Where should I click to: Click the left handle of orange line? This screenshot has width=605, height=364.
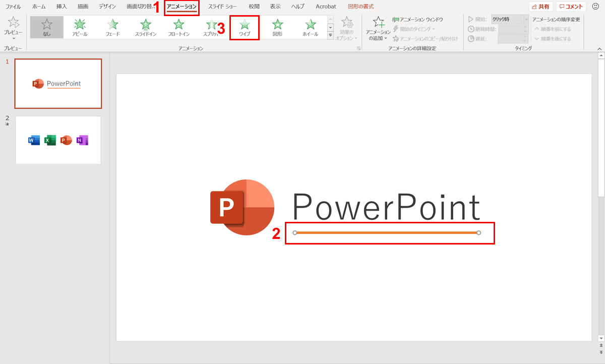pyautogui.click(x=295, y=233)
